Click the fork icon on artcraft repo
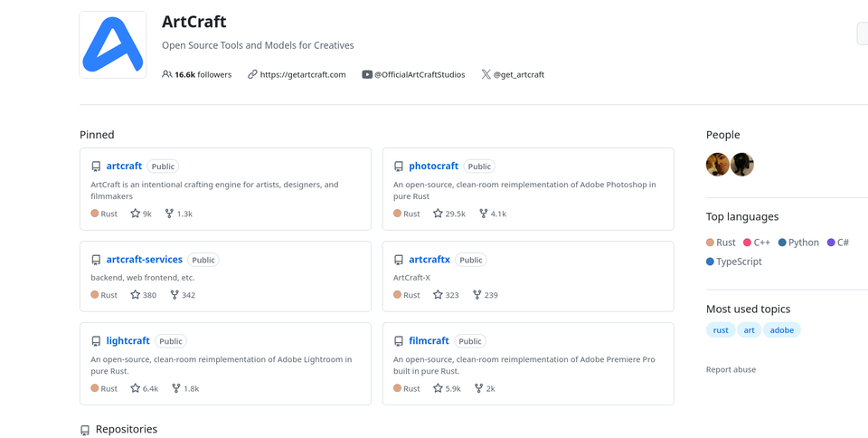 pos(169,214)
